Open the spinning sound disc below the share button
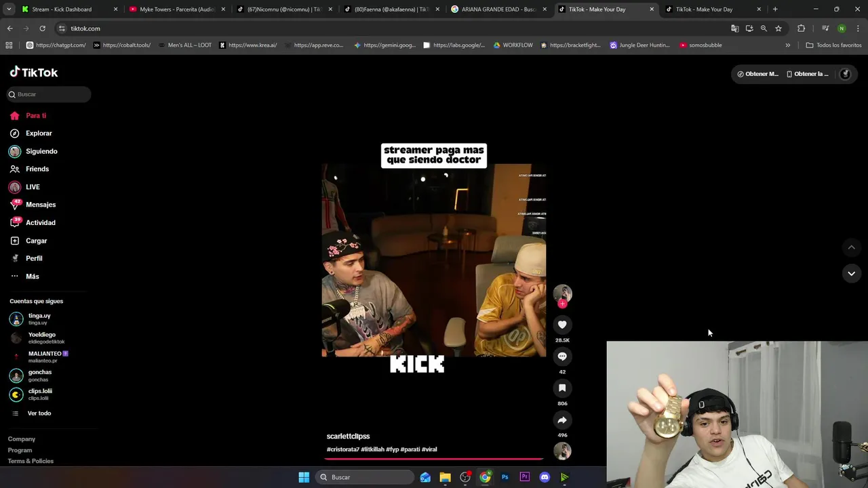This screenshot has height=488, width=868. [562, 451]
